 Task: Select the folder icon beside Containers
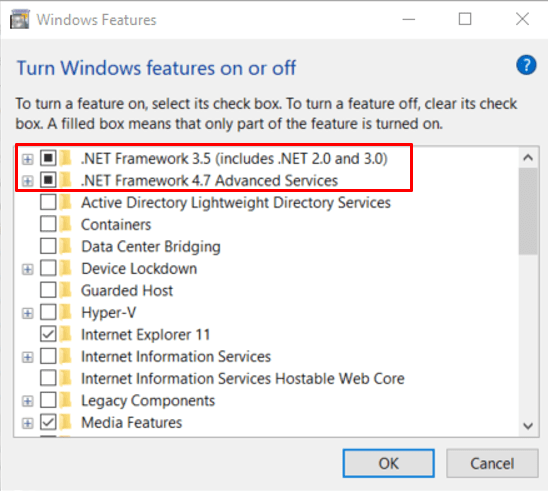tap(65, 224)
